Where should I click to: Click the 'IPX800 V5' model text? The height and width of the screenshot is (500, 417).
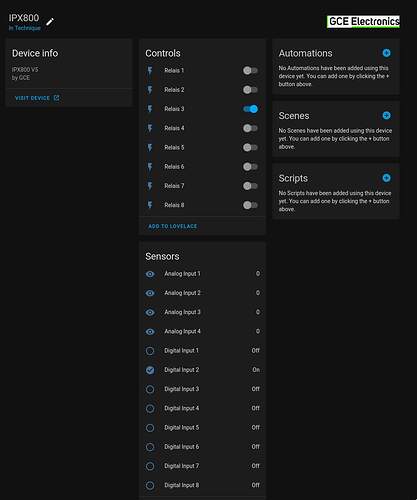click(x=25, y=70)
